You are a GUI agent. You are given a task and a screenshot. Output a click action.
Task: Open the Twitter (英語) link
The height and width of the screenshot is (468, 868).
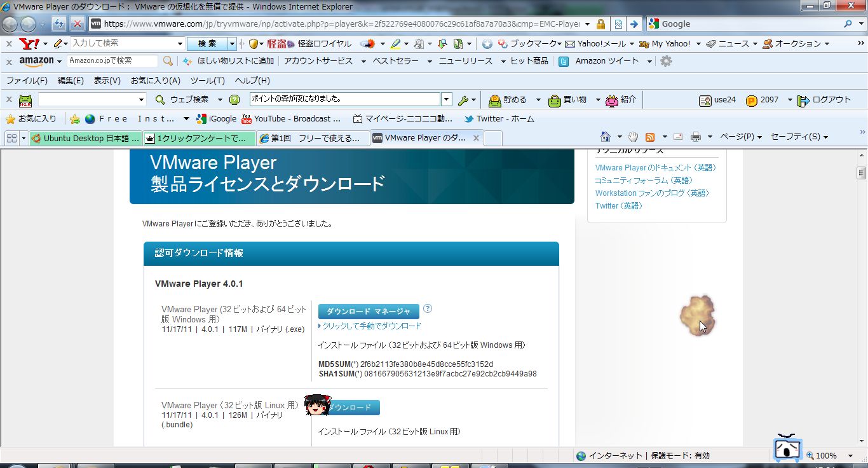[619, 206]
